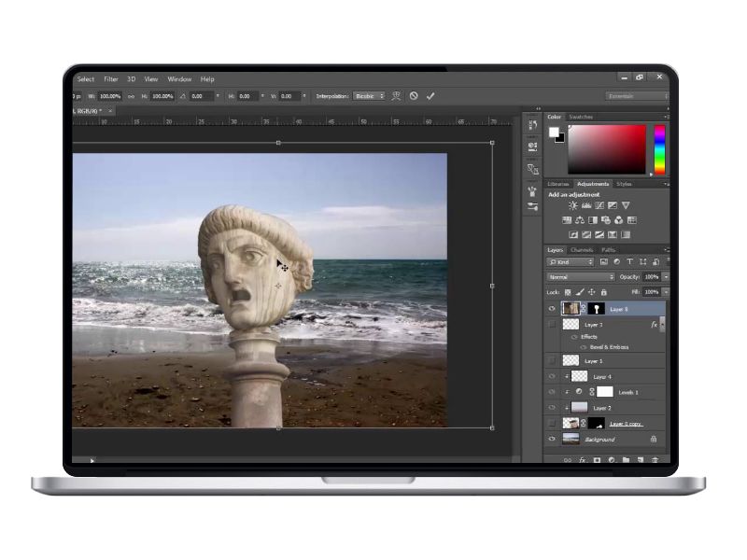The height and width of the screenshot is (560, 747).
Task: Add a Color Balance adjustment (scales icon)
Action: point(580,220)
